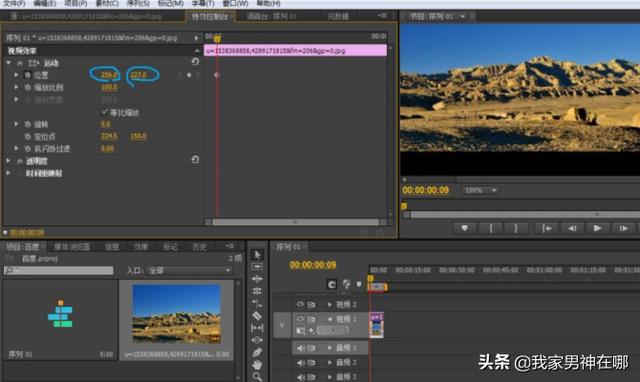Open the 序列(S) menu
This screenshot has width=640, height=382.
pyautogui.click(x=138, y=3)
